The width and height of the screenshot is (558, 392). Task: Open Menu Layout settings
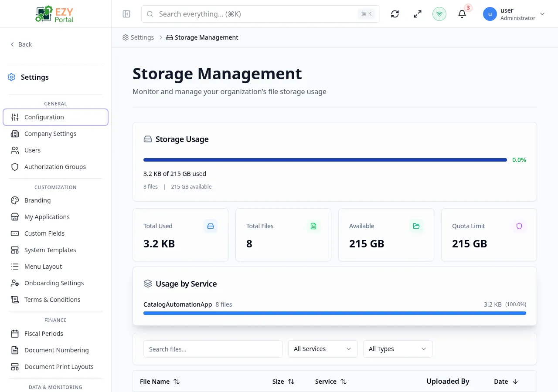pos(55,267)
